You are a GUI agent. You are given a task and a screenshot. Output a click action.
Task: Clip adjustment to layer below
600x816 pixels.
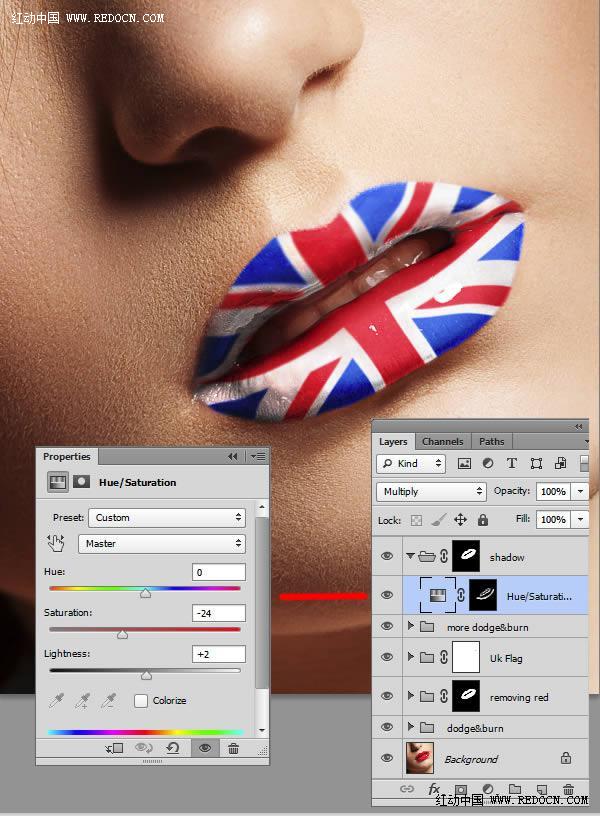pos(114,748)
